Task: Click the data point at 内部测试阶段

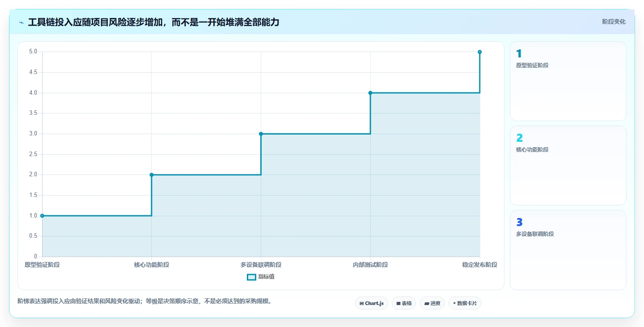Action: (x=370, y=93)
